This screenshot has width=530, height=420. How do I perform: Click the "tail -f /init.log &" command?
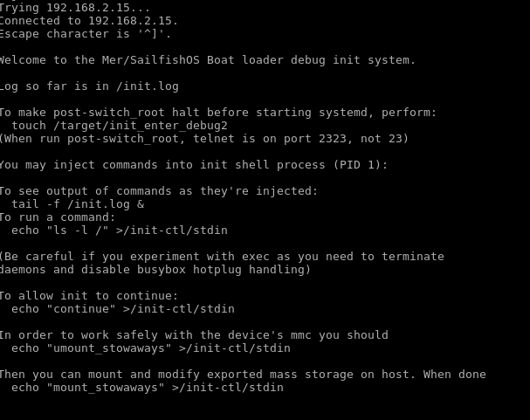pos(78,203)
